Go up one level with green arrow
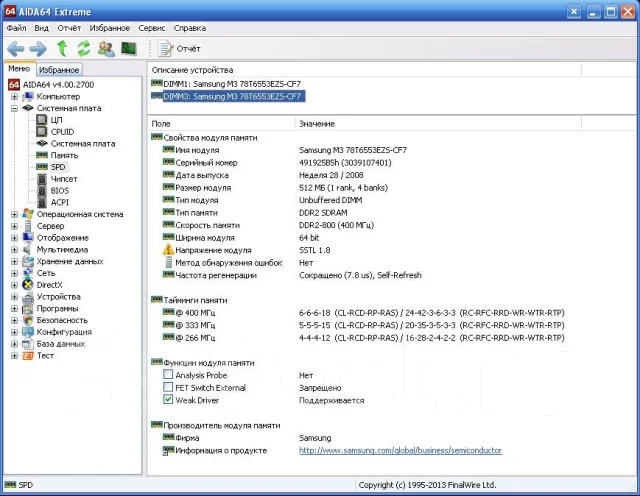 (62, 48)
